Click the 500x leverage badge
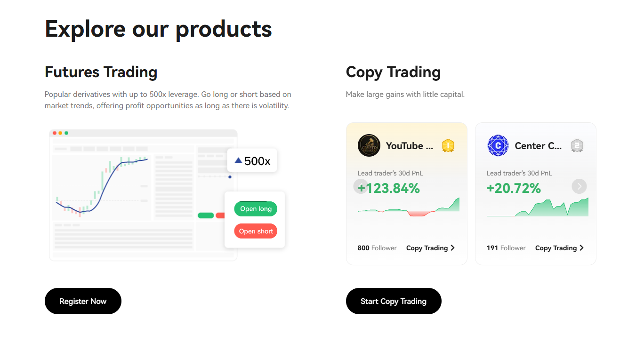Viewport: 644px width, 358px height. point(252,160)
